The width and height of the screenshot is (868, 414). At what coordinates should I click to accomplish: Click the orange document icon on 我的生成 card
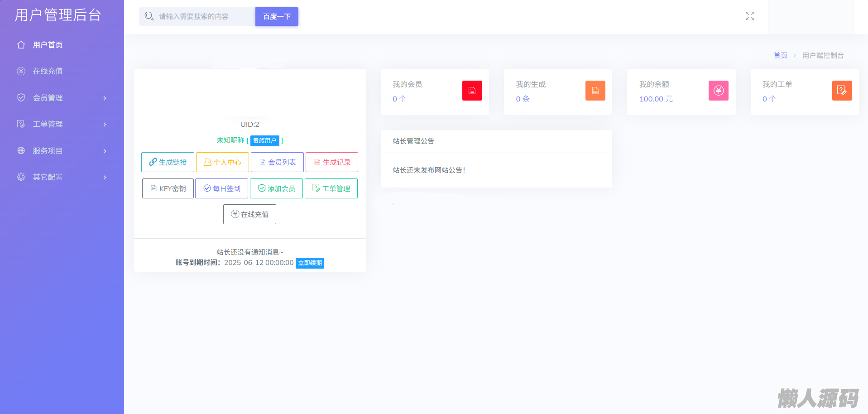[595, 91]
